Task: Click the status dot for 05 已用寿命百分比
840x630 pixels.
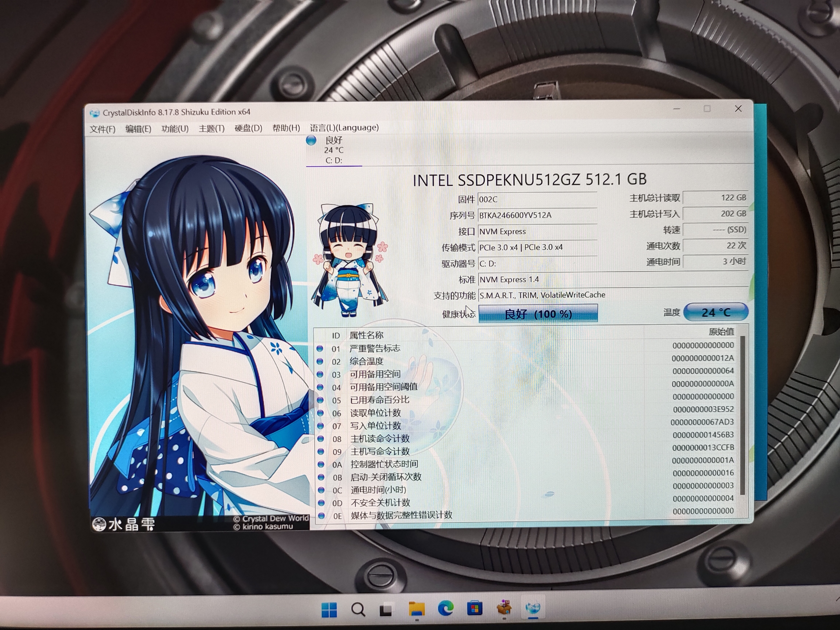Action: (x=320, y=400)
